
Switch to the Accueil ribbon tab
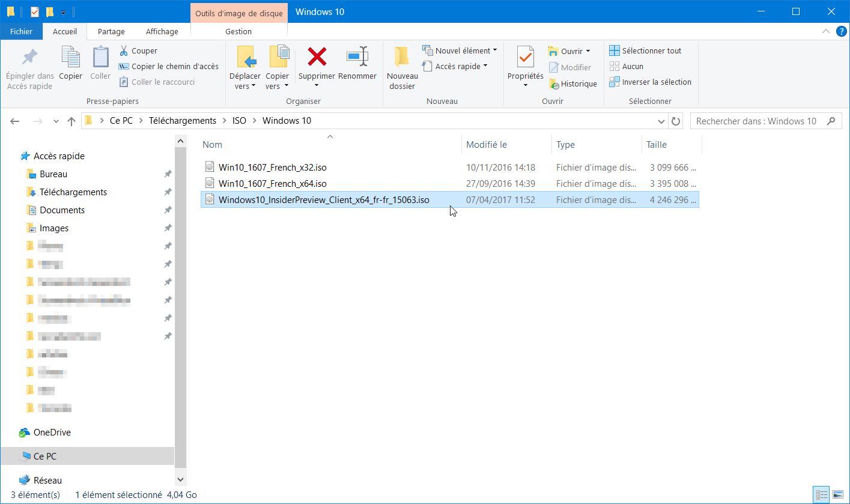(64, 31)
